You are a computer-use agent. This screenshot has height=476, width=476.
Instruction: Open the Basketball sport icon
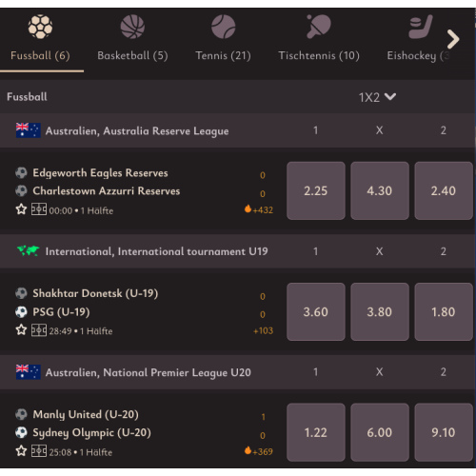[x=132, y=27]
